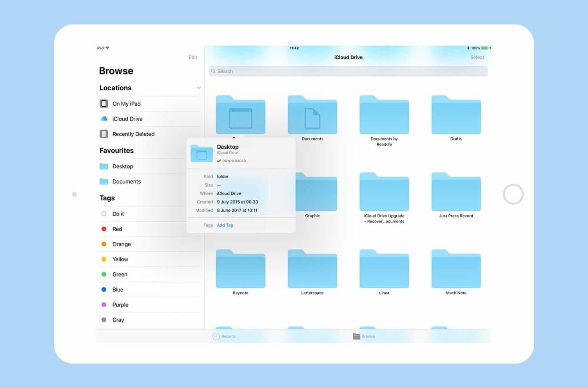Tap the Desktop title in the info popup
Image resolution: width=588 pixels, height=388 pixels.
coord(228,147)
